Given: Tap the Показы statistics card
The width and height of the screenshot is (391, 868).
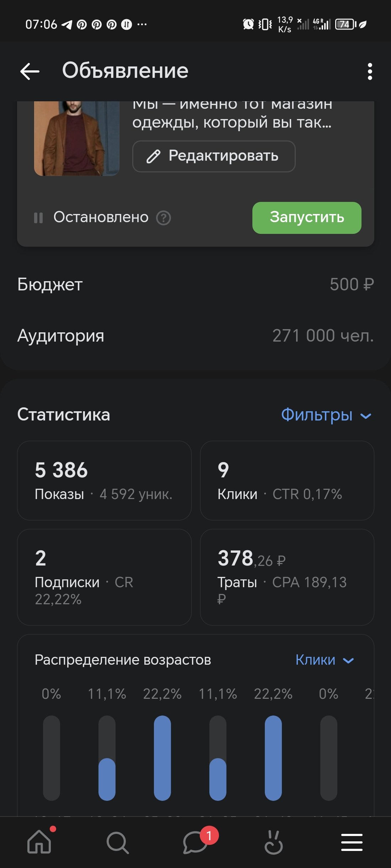Looking at the screenshot, I should (x=104, y=480).
